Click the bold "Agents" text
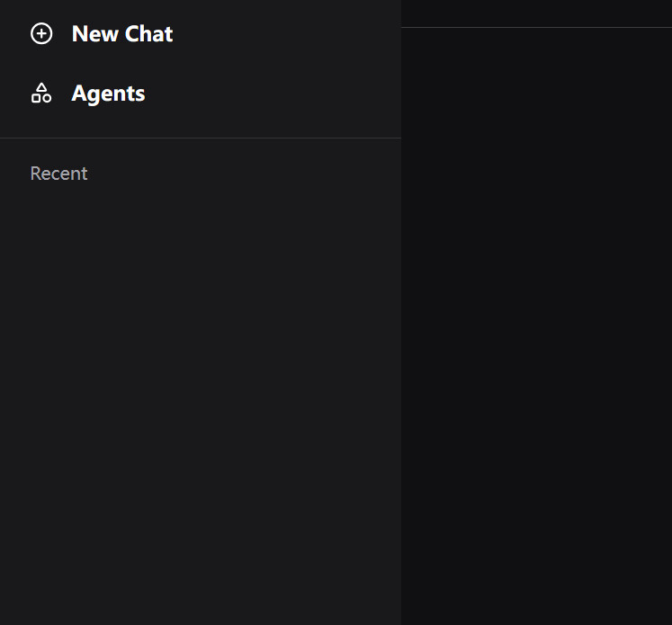Viewport: 672px width, 625px height. pos(108,94)
